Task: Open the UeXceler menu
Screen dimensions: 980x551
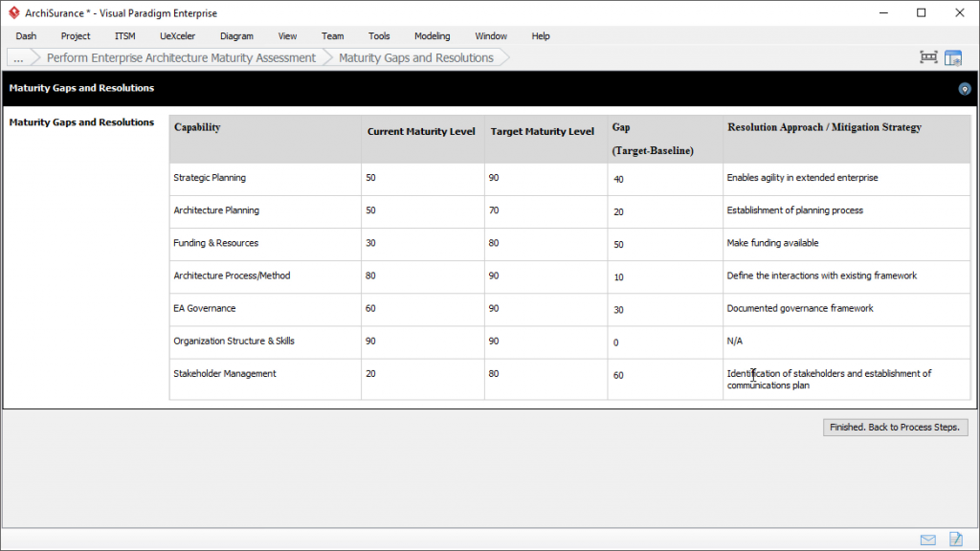Action: [177, 36]
